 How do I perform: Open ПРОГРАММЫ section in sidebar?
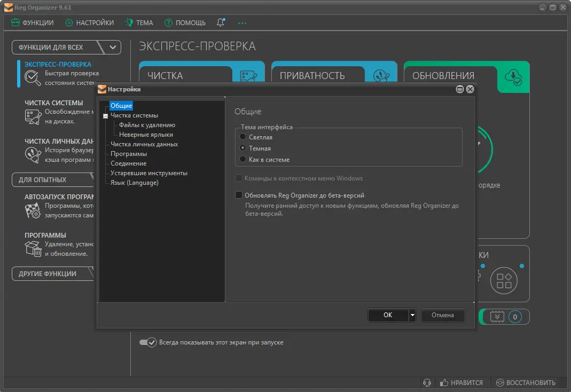[x=45, y=235]
